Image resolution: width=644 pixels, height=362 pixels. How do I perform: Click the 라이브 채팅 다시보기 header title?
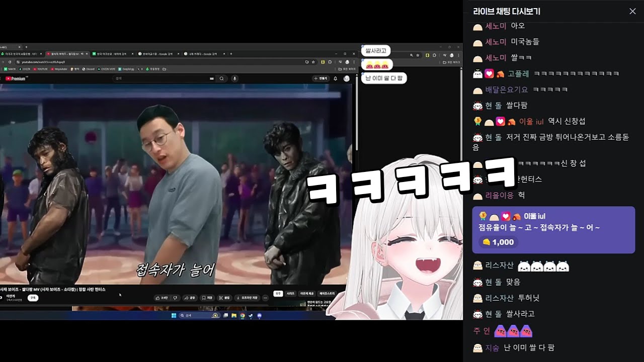(507, 11)
